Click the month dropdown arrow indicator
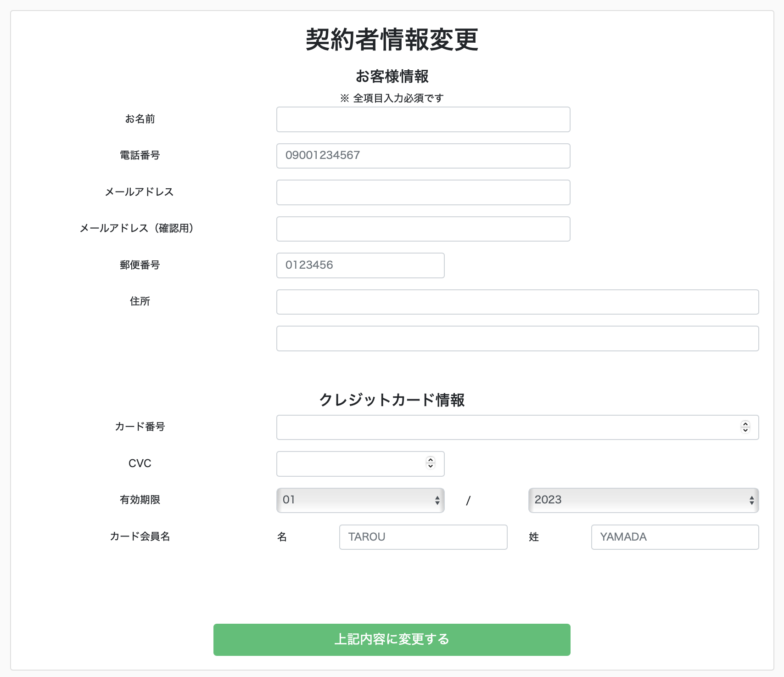This screenshot has height=677, width=784. 437,500
